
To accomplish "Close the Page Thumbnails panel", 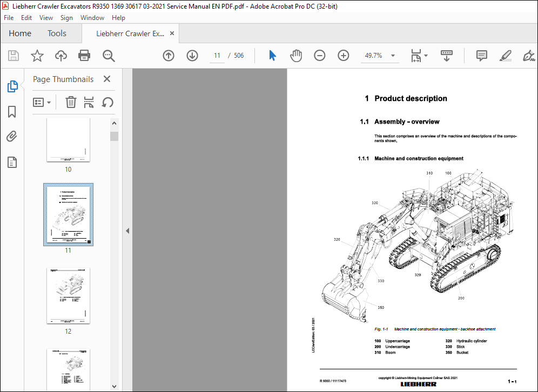I will pyautogui.click(x=107, y=79).
